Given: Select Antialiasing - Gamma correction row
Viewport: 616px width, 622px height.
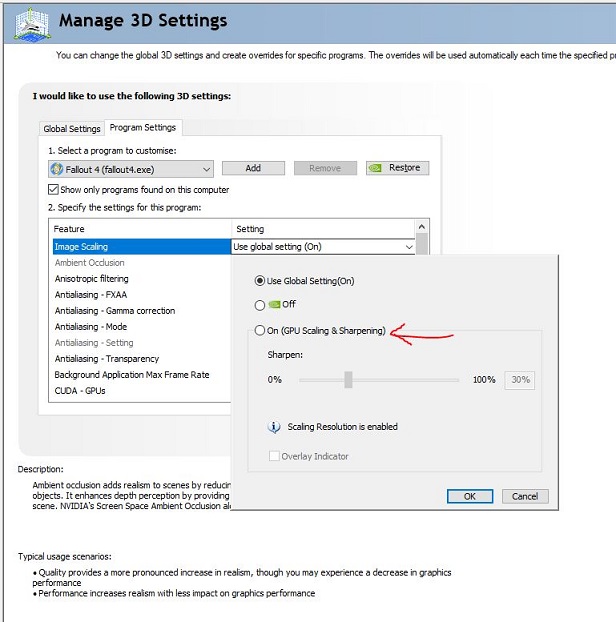Looking at the screenshot, I should 142,311.
